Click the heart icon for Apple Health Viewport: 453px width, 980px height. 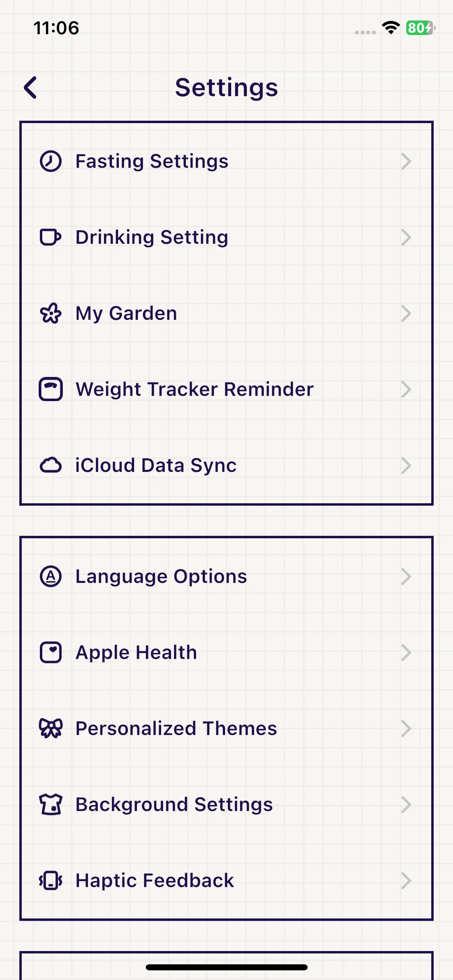tap(51, 652)
